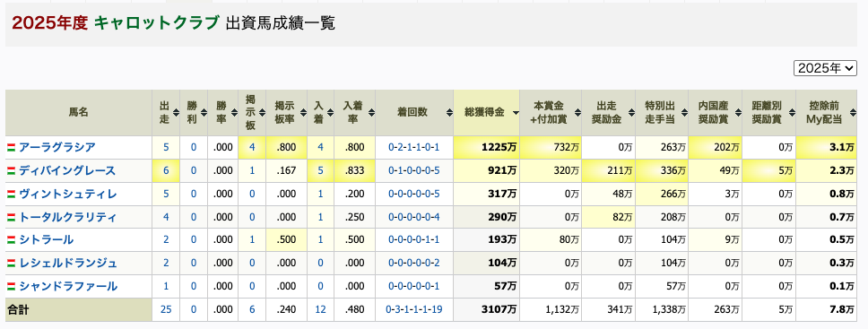Open horse page for ディバイングレース

coord(67,170)
